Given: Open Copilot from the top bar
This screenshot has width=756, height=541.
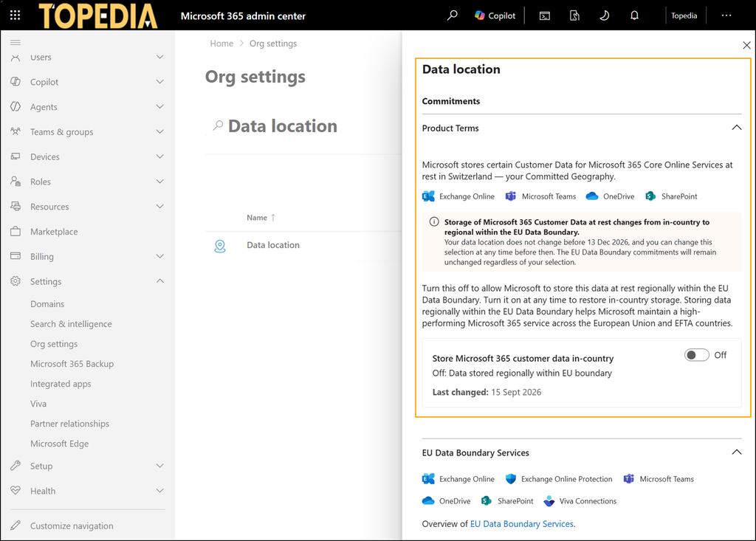Looking at the screenshot, I should (495, 15).
